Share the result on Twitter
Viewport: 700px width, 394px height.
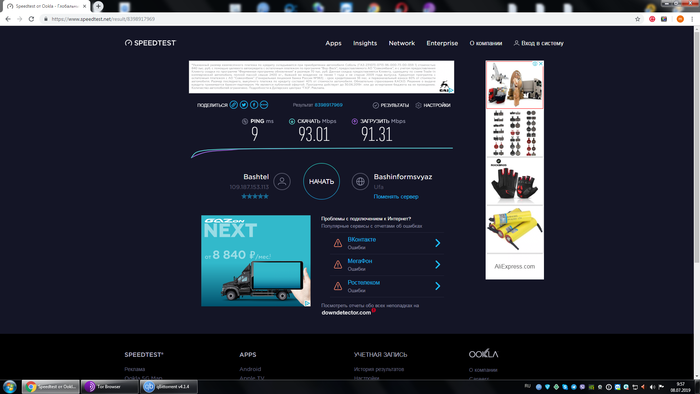point(244,105)
